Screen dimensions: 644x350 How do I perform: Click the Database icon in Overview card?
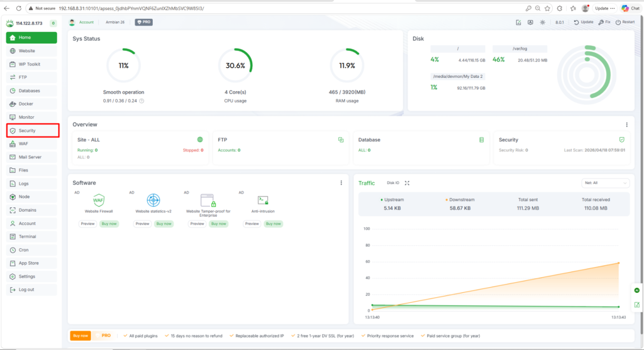(481, 139)
